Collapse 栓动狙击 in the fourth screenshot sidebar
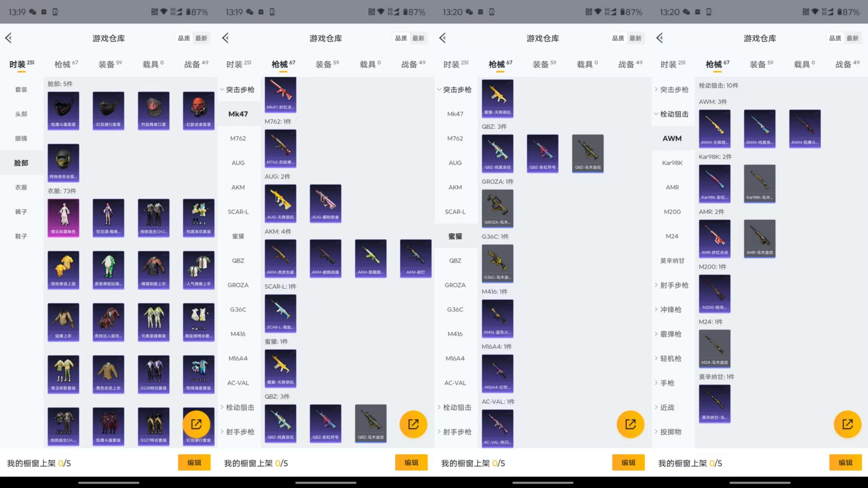This screenshot has width=868, height=488. [672, 114]
